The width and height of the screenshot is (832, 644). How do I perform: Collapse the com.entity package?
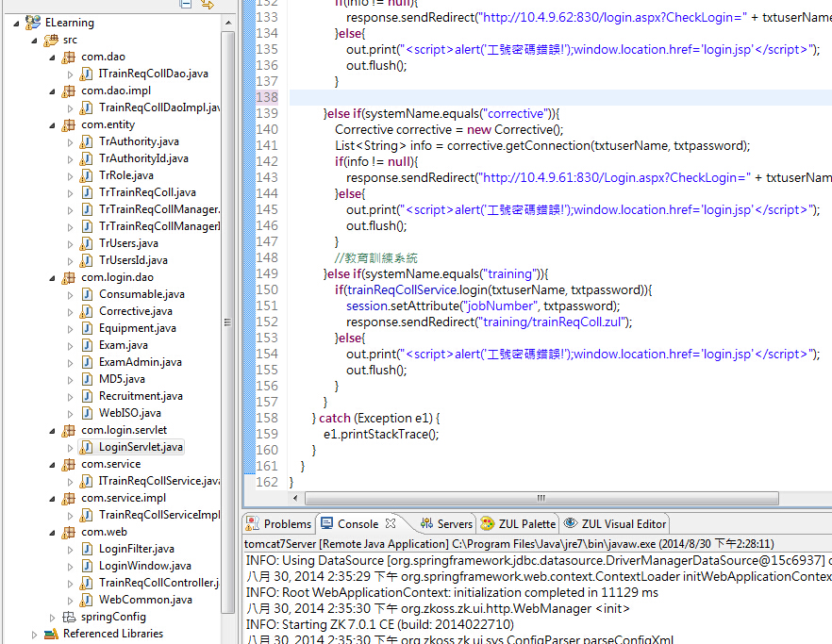click(52, 125)
